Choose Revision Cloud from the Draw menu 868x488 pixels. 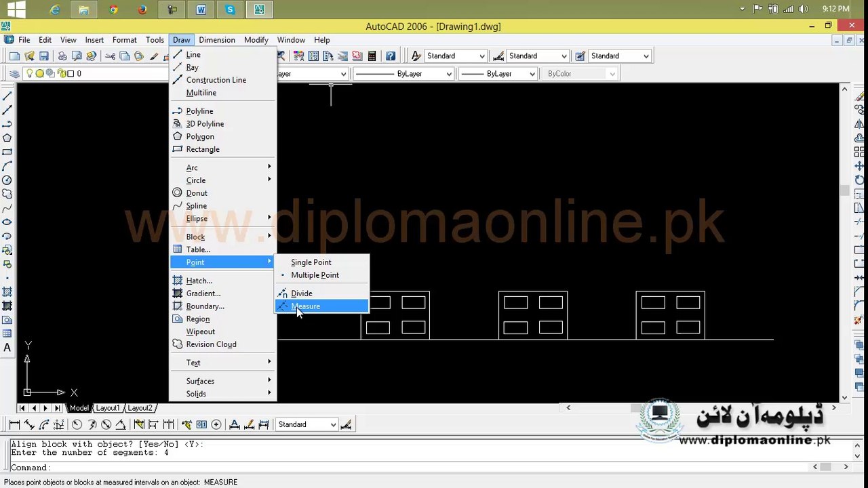pyautogui.click(x=222, y=344)
